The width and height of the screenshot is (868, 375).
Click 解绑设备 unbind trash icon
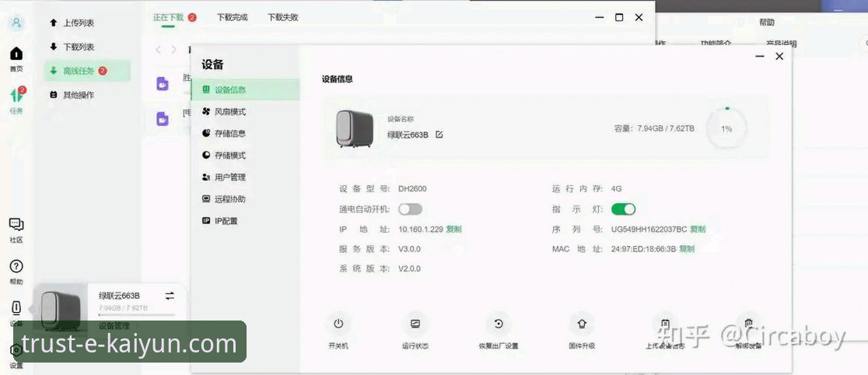point(748,324)
